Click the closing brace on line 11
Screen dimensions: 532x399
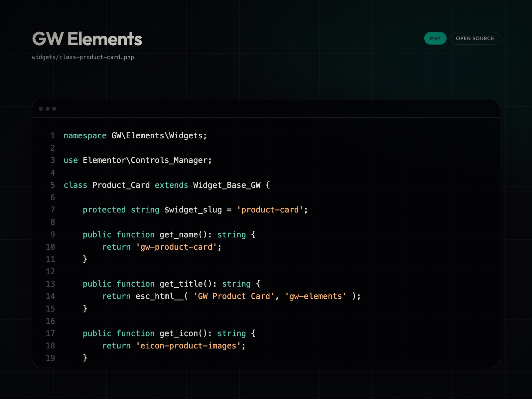[x=85, y=259]
